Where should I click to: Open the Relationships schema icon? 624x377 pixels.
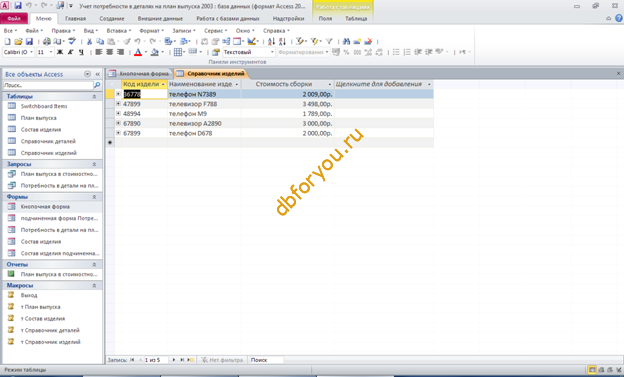coord(226,41)
